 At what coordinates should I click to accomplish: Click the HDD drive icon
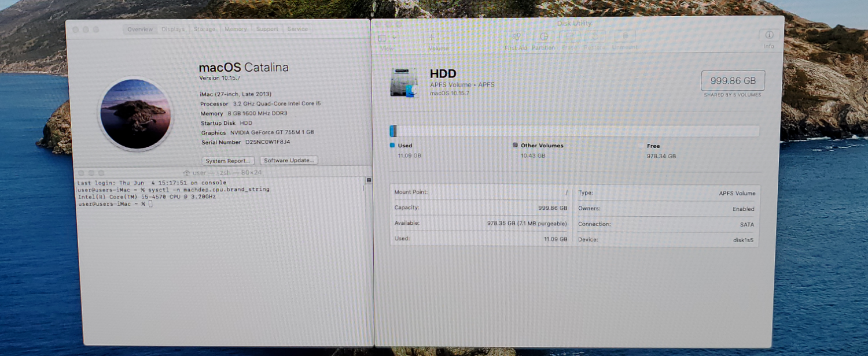point(403,83)
